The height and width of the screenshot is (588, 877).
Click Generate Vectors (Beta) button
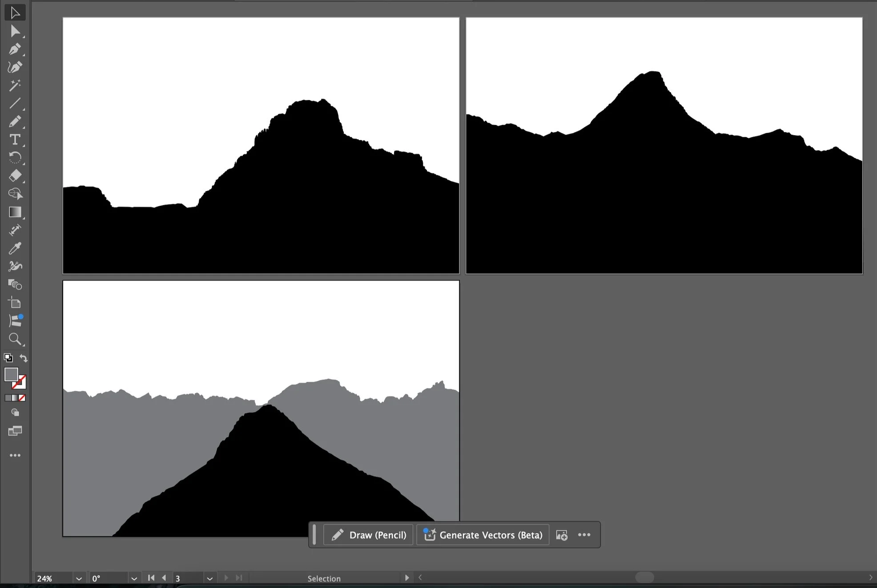483,535
